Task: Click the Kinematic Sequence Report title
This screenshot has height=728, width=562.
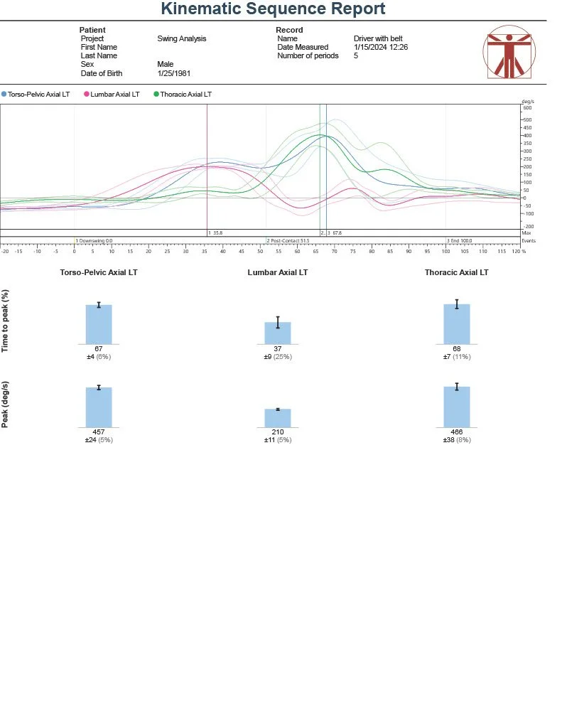Action: click(x=273, y=9)
